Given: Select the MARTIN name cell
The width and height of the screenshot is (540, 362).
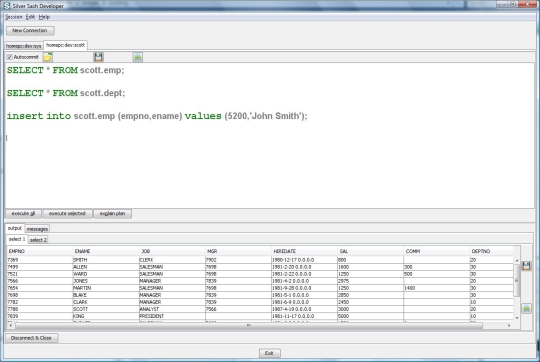Looking at the screenshot, I should click(x=105, y=288).
